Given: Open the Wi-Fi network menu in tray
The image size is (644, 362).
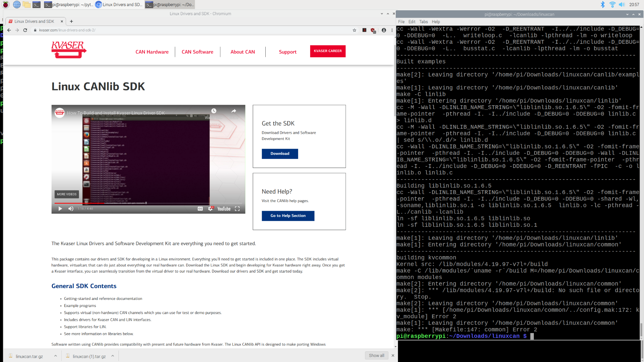Looking at the screenshot, I should coord(612,5).
